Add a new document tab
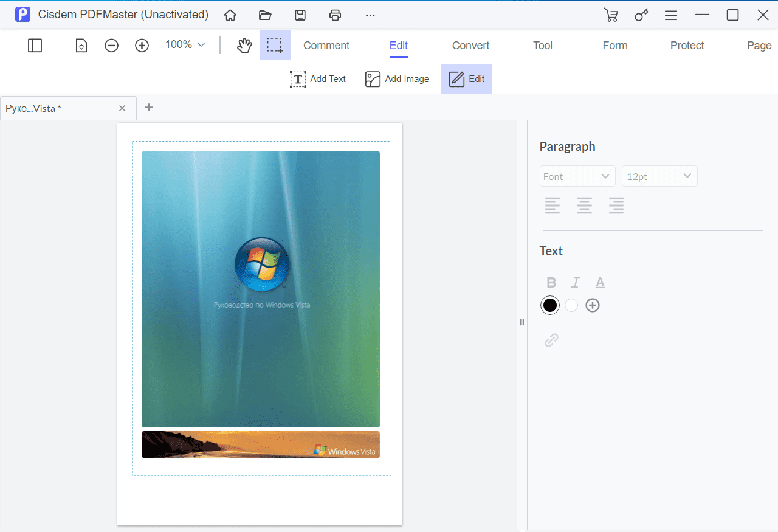 click(149, 108)
